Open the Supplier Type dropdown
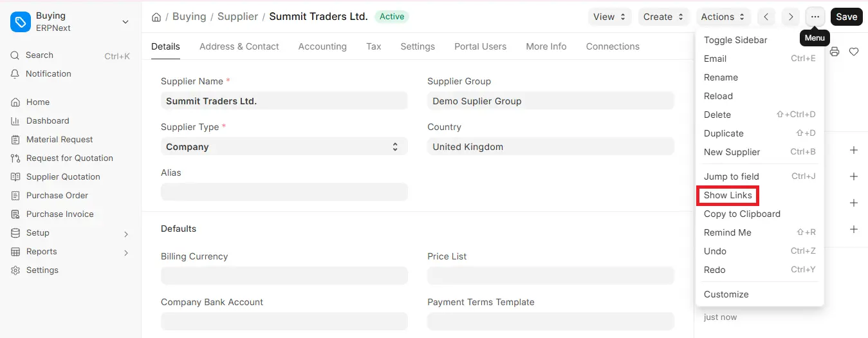Screen dimensions: 868x338 tap(284, 147)
